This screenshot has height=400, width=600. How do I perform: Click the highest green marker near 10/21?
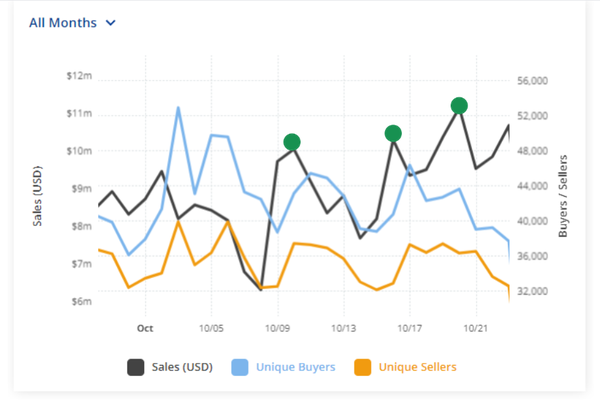pyautogui.click(x=459, y=105)
